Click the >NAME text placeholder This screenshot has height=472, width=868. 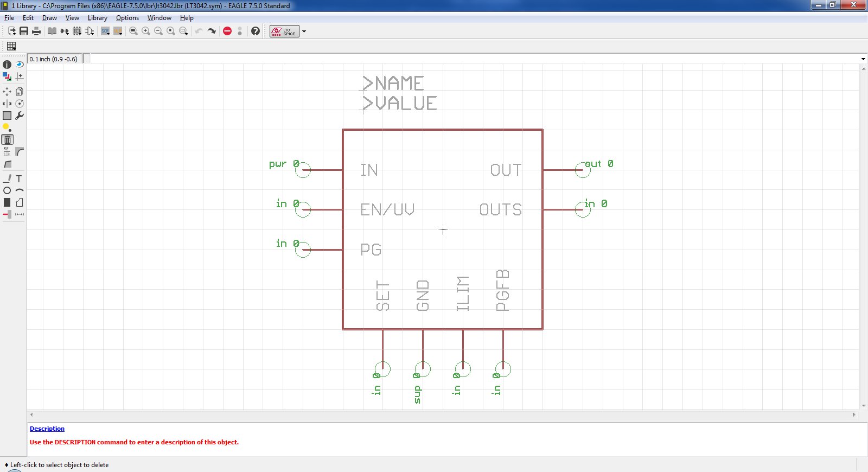click(x=393, y=84)
